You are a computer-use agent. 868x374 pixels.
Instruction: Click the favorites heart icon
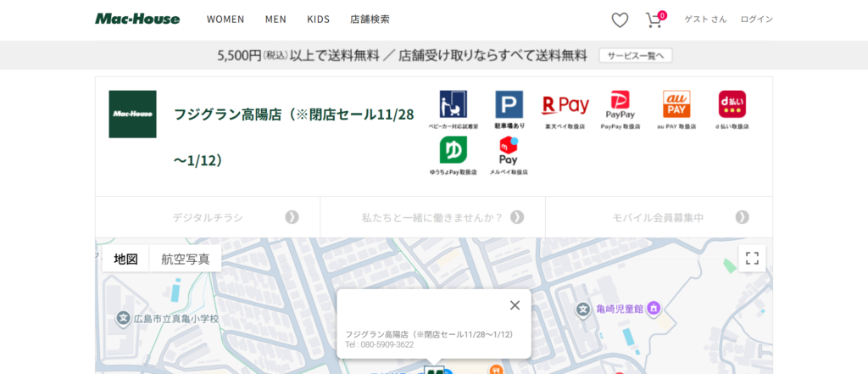(x=620, y=20)
